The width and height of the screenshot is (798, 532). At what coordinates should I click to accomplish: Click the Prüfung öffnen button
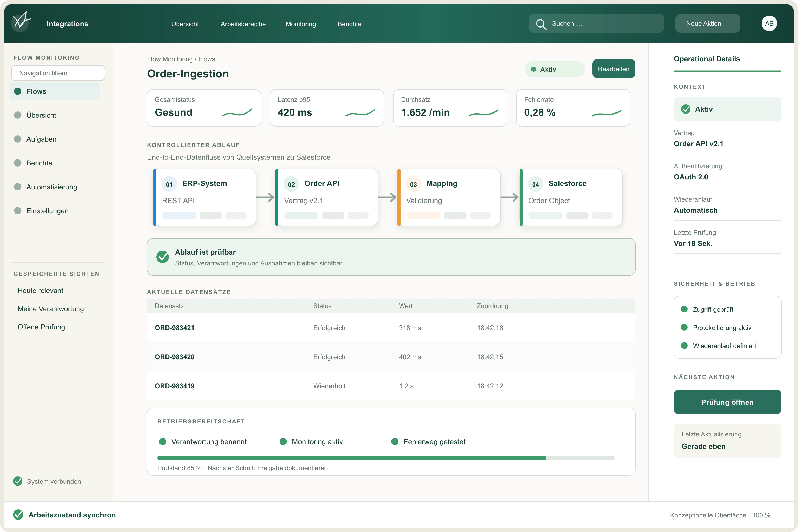click(x=727, y=402)
